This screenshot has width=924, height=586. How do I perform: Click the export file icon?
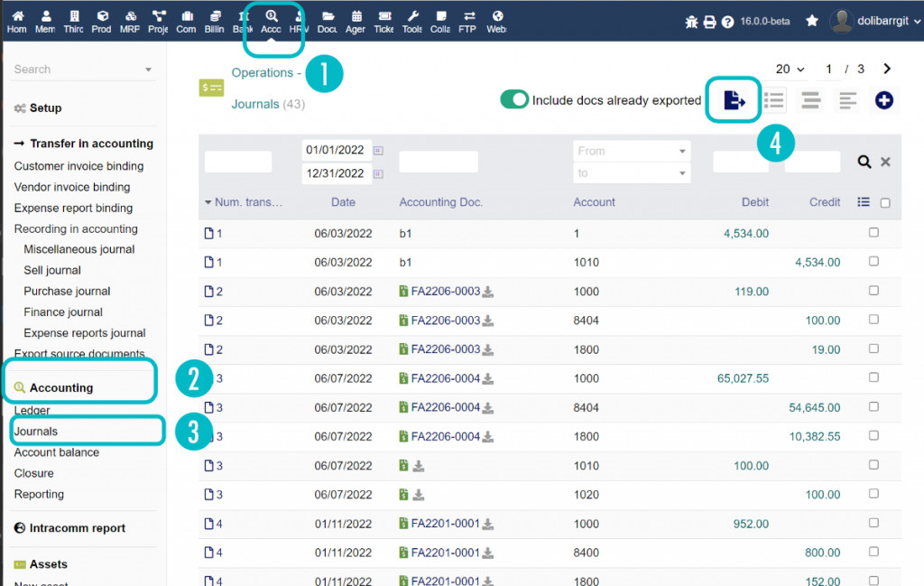734,100
